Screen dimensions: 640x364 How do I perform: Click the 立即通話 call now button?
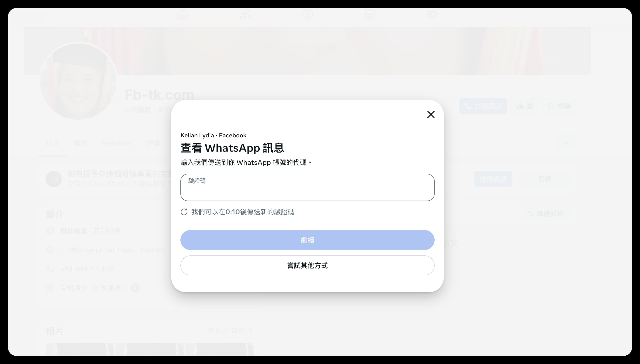pyautogui.click(x=483, y=106)
